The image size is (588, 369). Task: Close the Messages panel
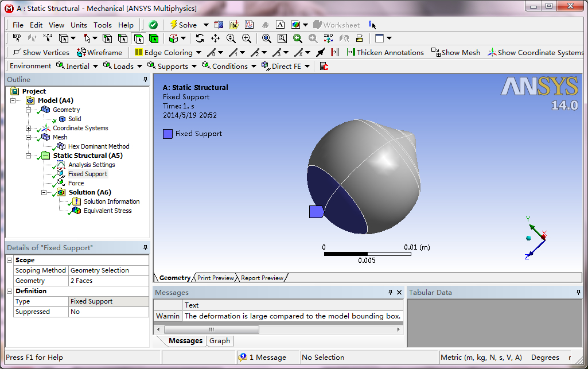tap(399, 292)
